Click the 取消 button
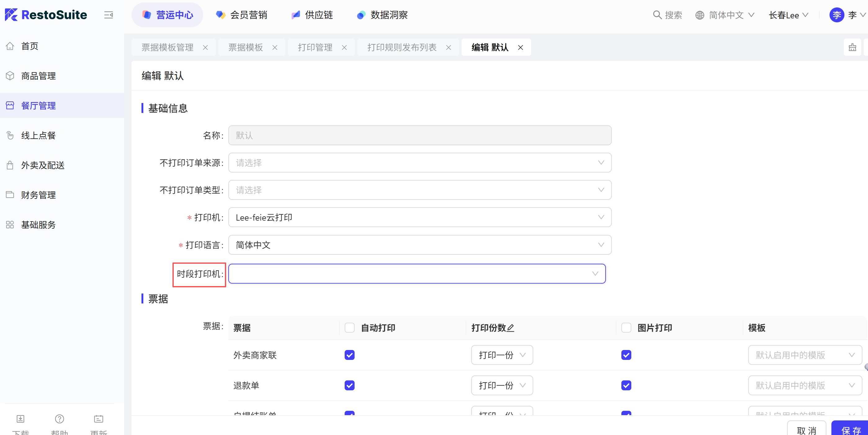 pyautogui.click(x=806, y=429)
